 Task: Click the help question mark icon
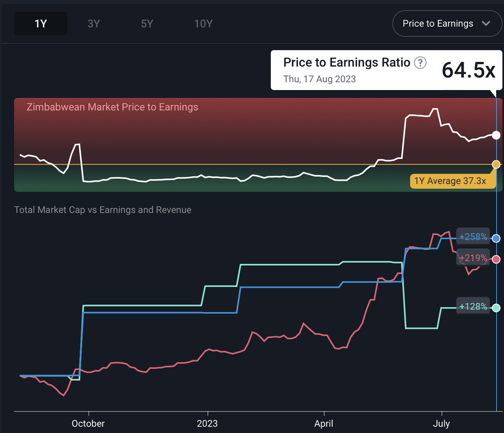pos(420,63)
